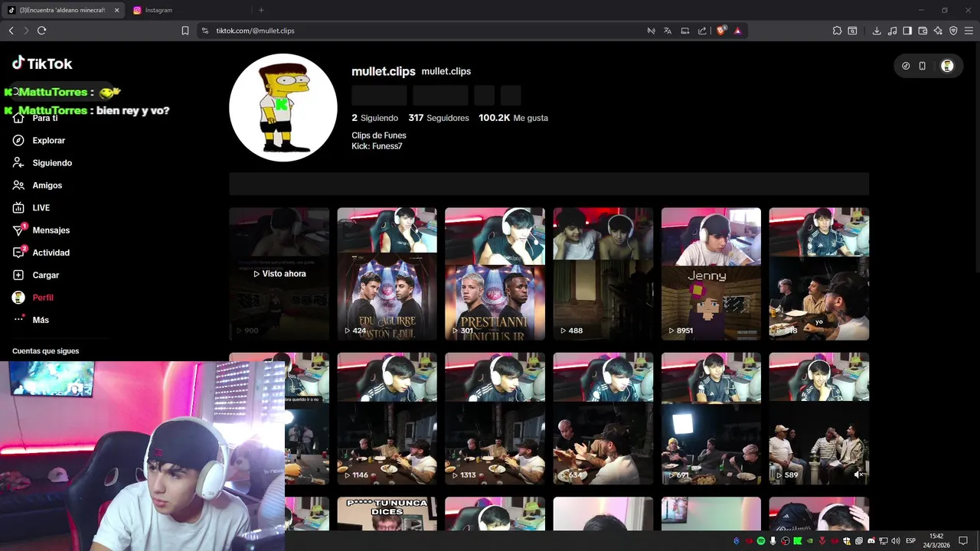
Task: Bookmark this page
Action: pyautogui.click(x=185, y=31)
